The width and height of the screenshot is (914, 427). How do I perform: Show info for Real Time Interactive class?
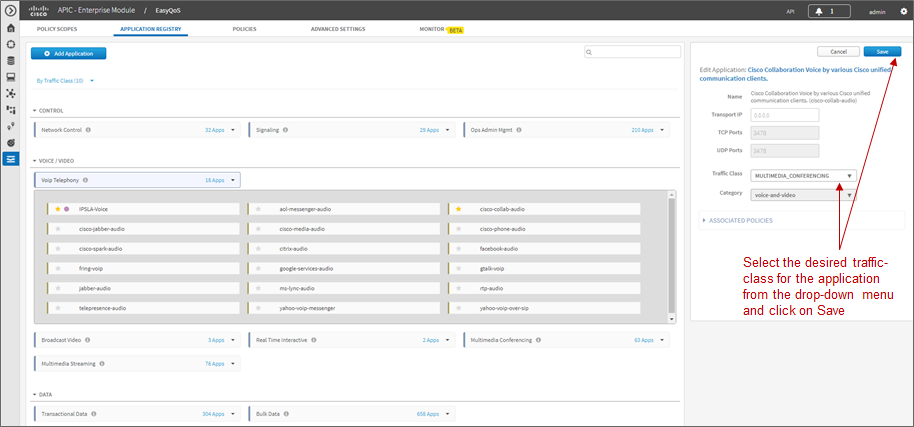314,340
